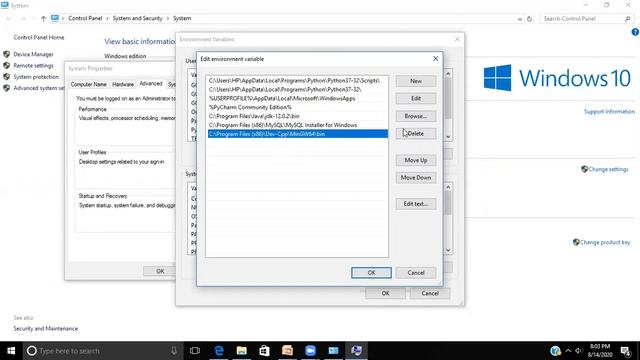Click the Edit button beside path list

(416, 99)
